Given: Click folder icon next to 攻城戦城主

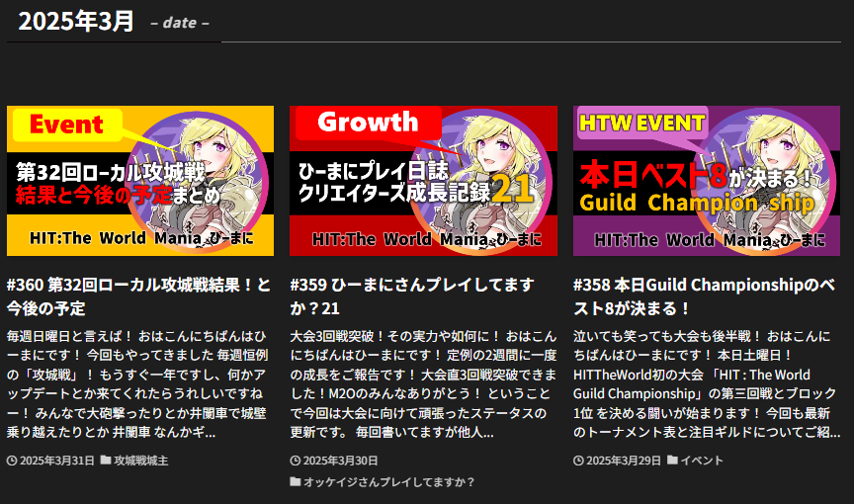Looking at the screenshot, I should pos(105,461).
